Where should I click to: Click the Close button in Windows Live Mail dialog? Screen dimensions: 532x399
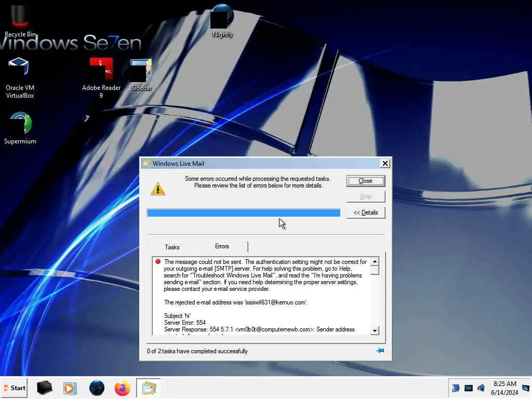[x=365, y=181]
